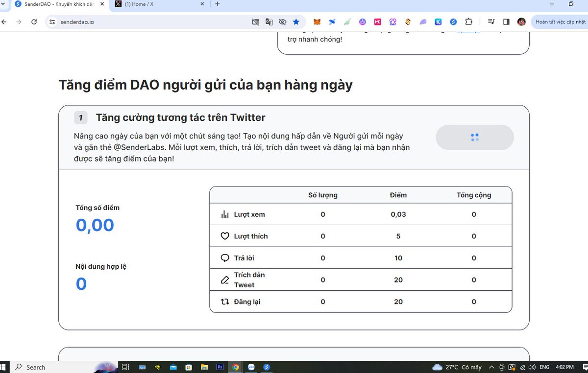
Task: Bookmark this page with the star
Action: pyautogui.click(x=296, y=22)
